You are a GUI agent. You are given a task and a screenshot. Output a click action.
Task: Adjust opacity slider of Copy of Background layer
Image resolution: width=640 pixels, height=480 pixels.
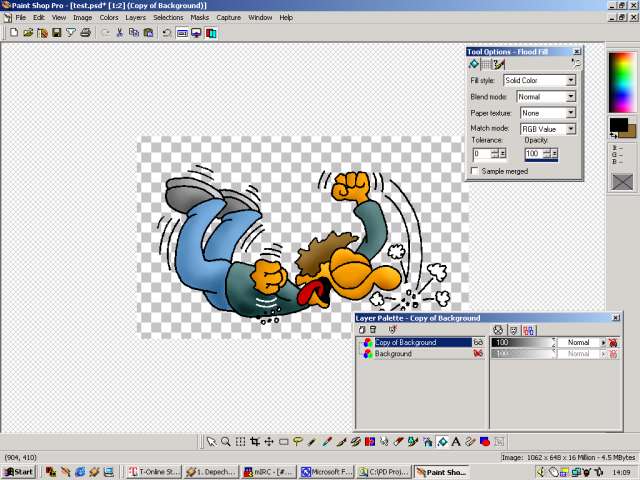tap(523, 342)
